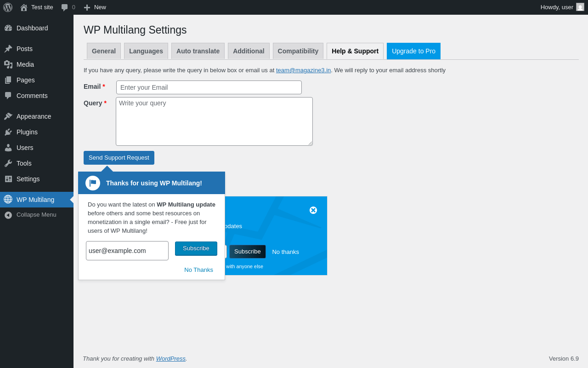Click the team@magazine3.in email link
Image resolution: width=588 pixels, height=368 pixels.
[303, 70]
